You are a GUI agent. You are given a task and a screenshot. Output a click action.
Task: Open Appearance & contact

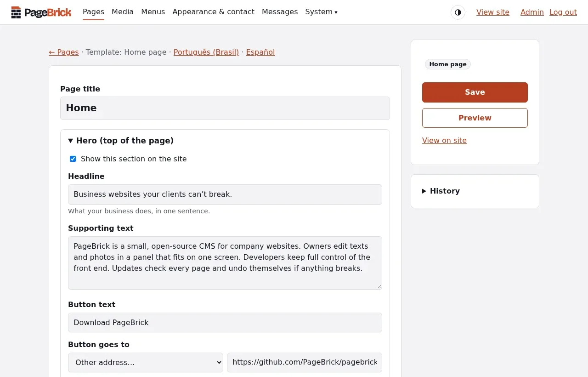(213, 12)
